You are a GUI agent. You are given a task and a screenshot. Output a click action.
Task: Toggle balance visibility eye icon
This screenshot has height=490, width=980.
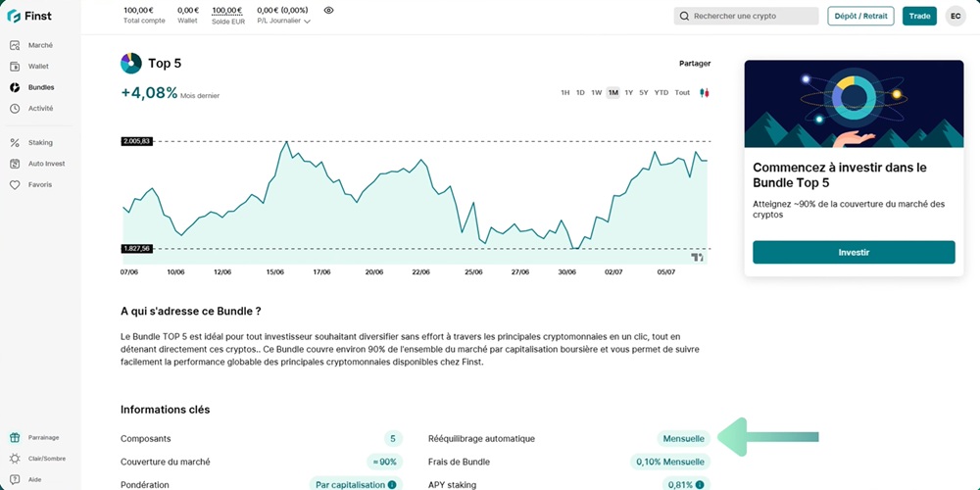click(x=328, y=10)
